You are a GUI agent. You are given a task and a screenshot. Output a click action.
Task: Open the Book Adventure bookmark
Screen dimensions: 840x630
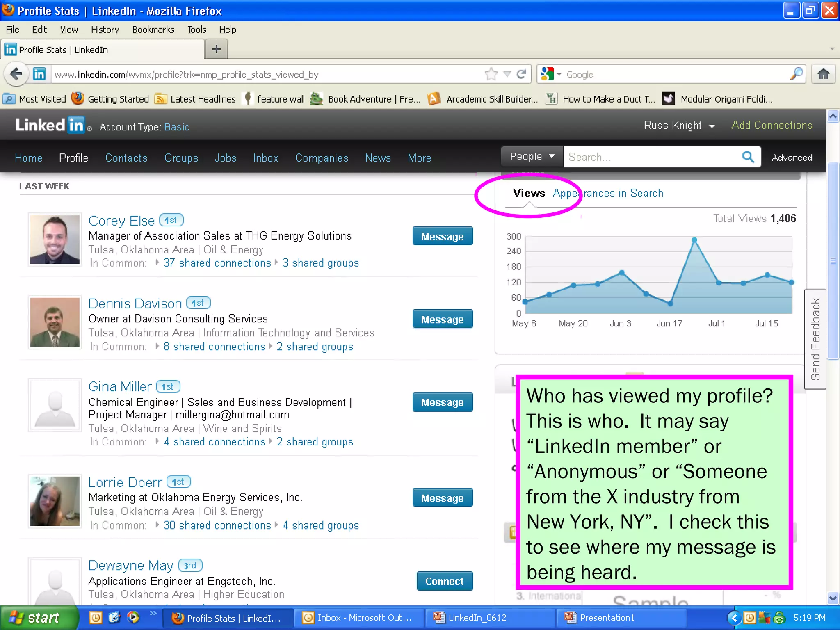point(365,99)
